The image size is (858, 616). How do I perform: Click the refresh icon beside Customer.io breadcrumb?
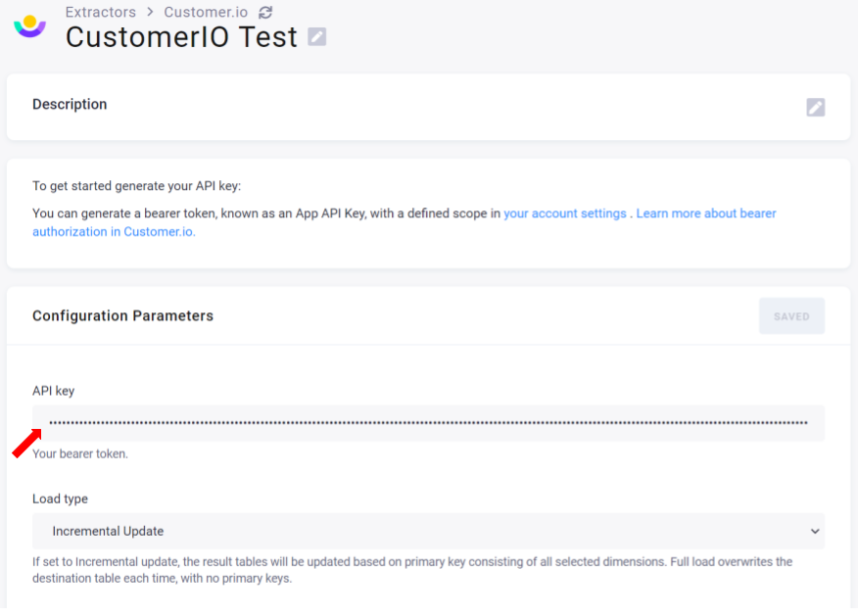[x=265, y=12]
